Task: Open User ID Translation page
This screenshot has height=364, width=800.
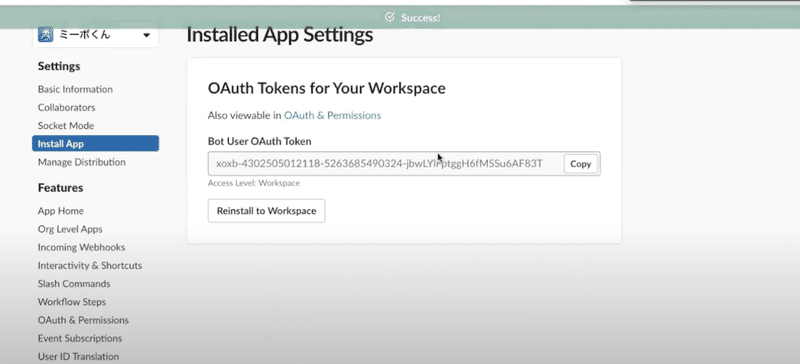Action: [78, 356]
